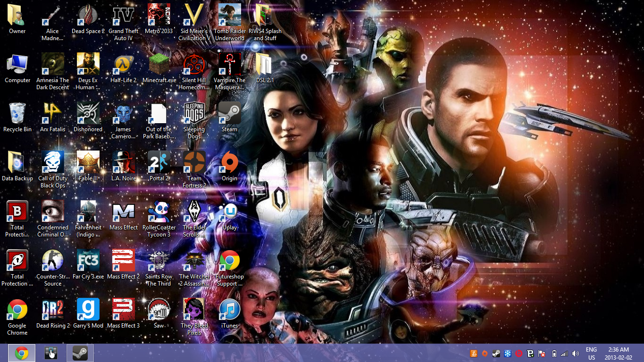Open the Action Center flag tray icon

click(x=543, y=353)
